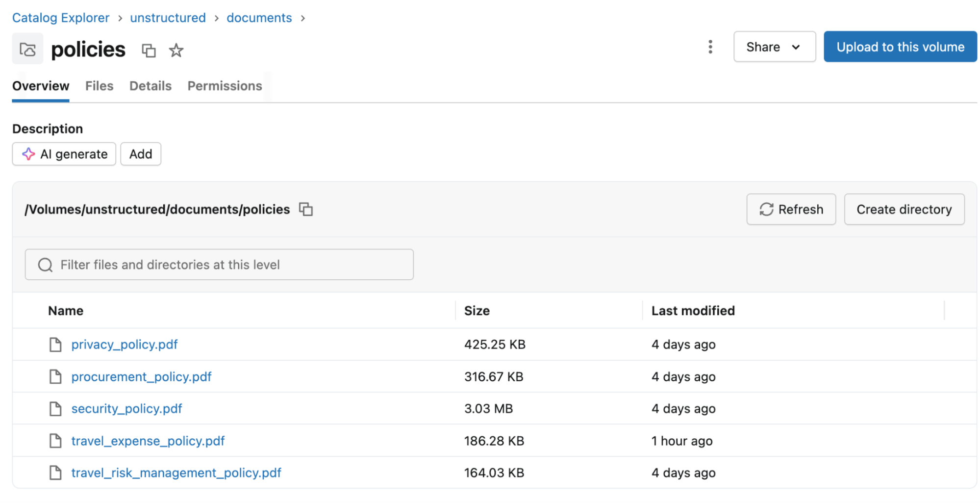Image resolution: width=980 pixels, height=503 pixels.
Task: Refresh the file listing
Action: 790,210
